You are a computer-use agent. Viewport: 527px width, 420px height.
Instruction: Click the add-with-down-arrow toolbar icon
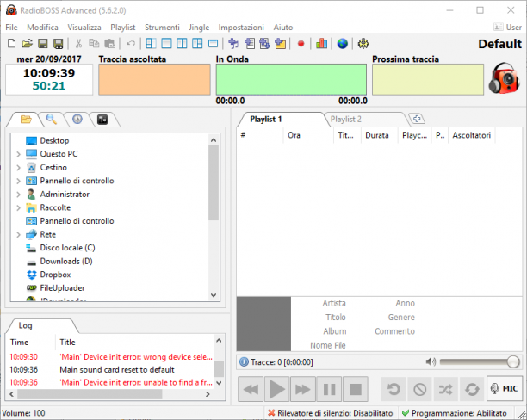[265, 44]
